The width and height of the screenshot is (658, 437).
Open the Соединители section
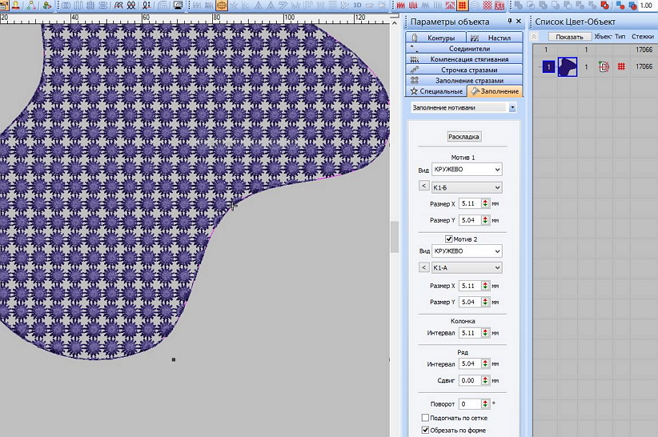tap(464, 48)
